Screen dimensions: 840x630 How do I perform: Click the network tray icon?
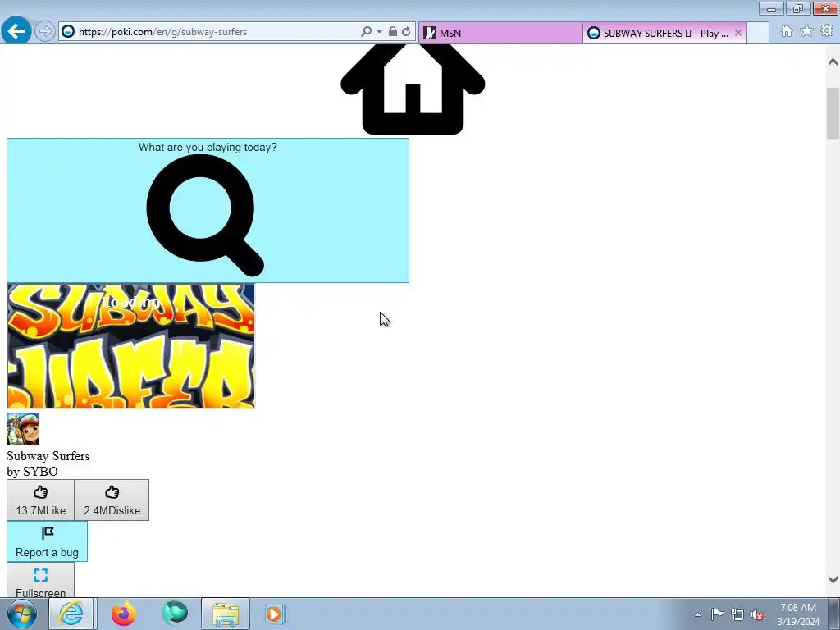pyautogui.click(x=737, y=615)
